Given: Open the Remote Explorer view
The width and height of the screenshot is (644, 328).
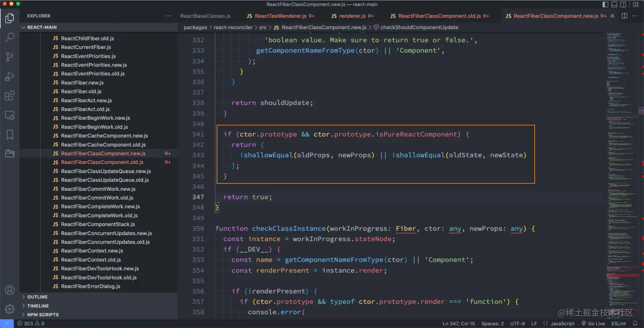Looking at the screenshot, I should [9, 115].
